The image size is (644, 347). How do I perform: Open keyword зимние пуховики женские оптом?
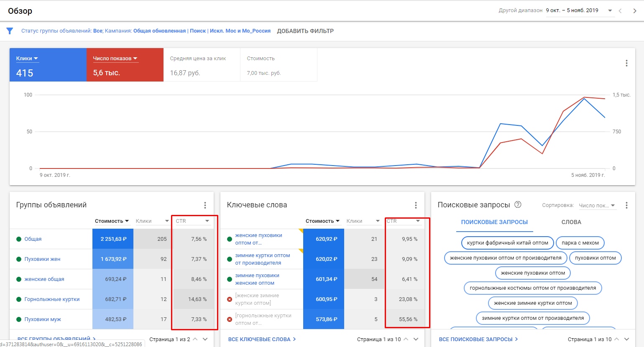pyautogui.click(x=257, y=279)
